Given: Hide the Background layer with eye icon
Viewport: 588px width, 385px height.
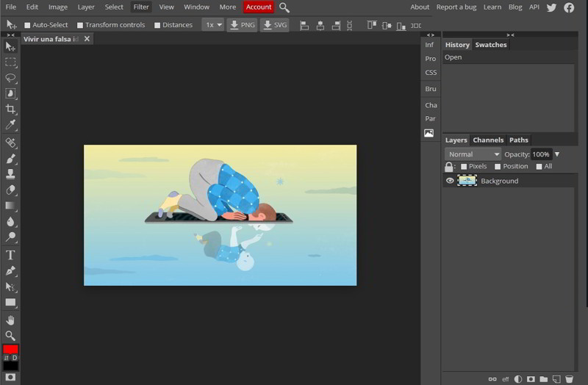Looking at the screenshot, I should coord(450,181).
